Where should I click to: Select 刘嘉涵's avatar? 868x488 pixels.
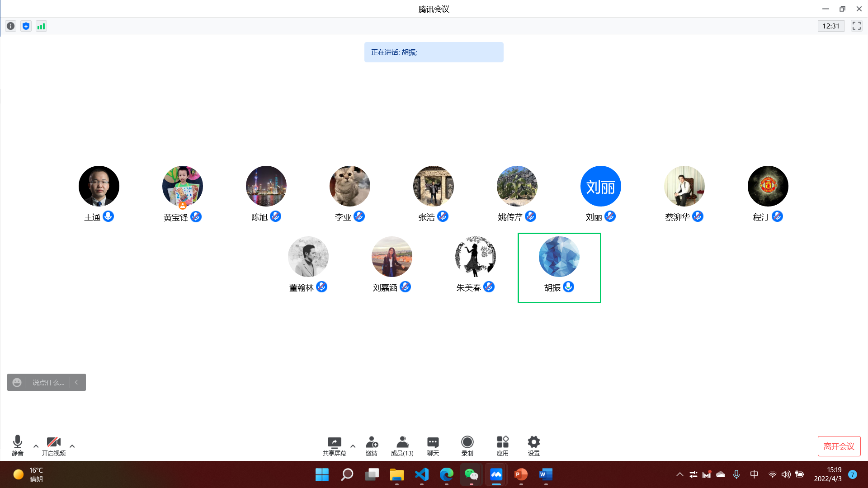click(x=392, y=257)
